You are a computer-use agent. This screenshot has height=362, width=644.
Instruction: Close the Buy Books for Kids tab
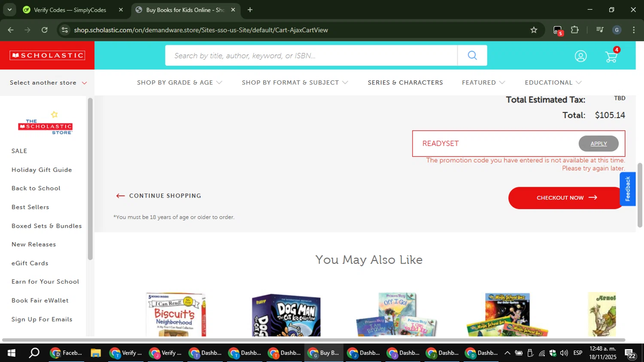click(x=233, y=9)
